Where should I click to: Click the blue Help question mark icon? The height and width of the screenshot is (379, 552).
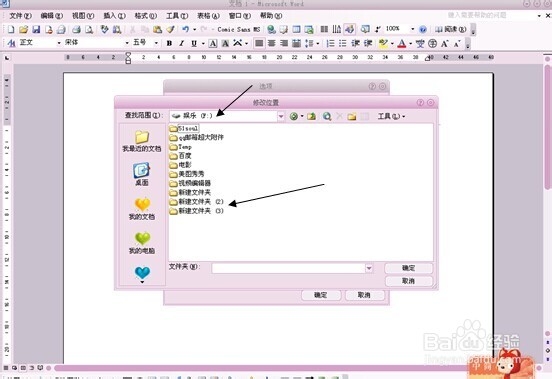[423, 30]
